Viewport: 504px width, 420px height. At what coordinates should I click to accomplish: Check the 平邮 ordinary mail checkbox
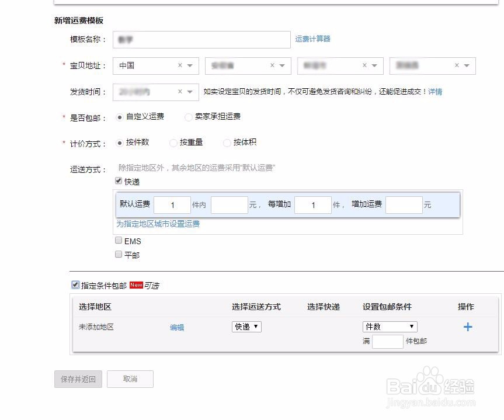coord(119,254)
